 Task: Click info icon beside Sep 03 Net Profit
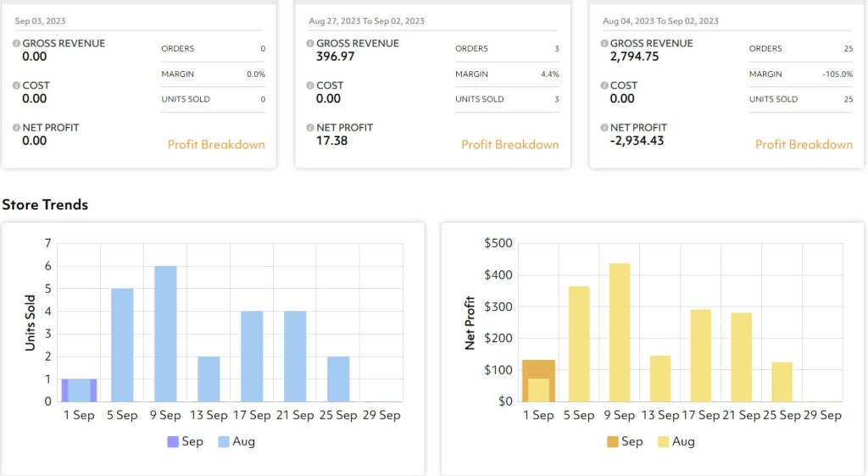pos(17,128)
